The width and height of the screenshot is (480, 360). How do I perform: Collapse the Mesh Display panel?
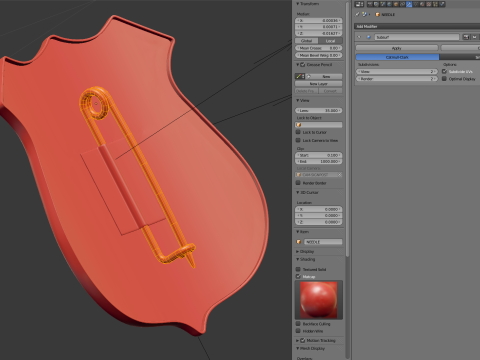[298, 348]
